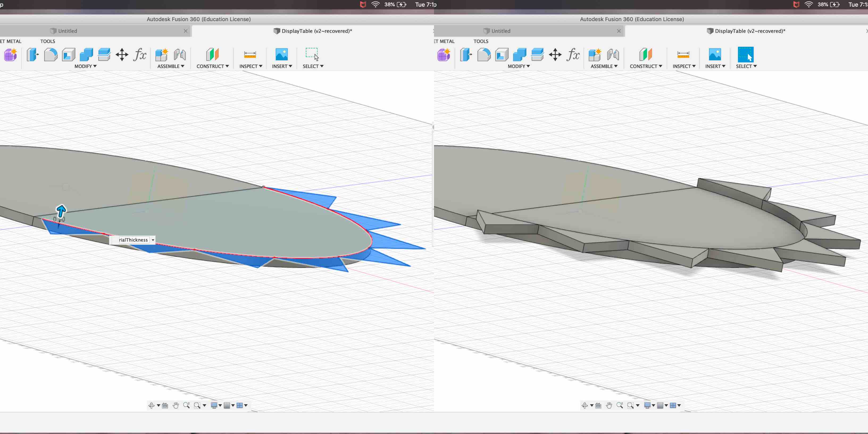Select the Select tool icon right panel
The image size is (868, 434).
pyautogui.click(x=746, y=54)
